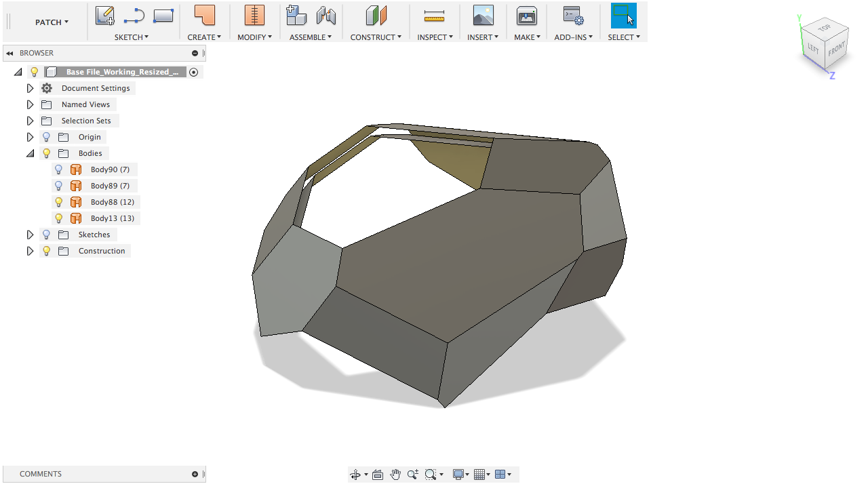
Task: Open the PATCH workspace dropdown
Action: 52,22
